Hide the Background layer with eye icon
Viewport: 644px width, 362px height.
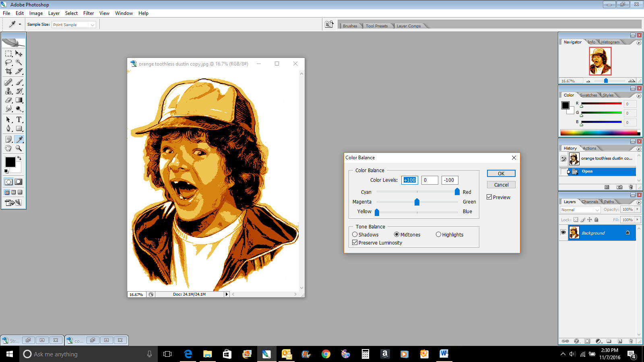563,232
